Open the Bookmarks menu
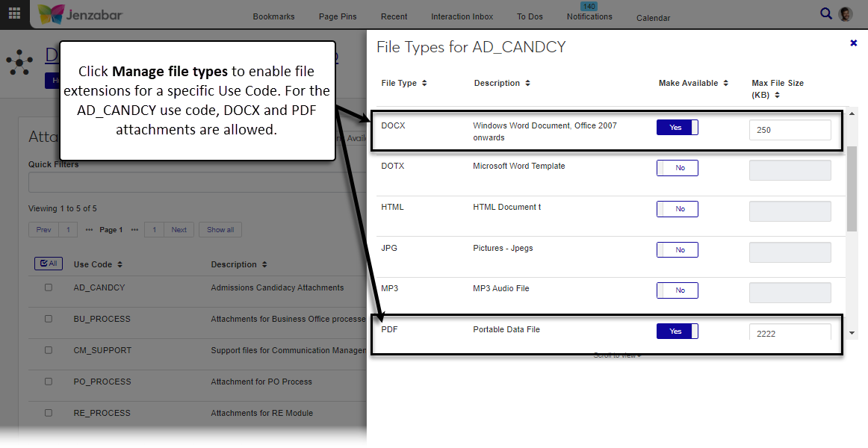The image size is (868, 448). point(273,16)
